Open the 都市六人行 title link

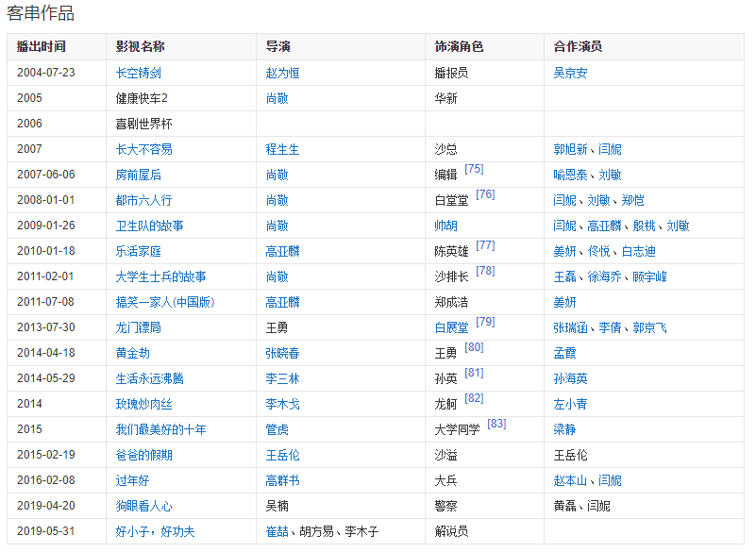click(143, 200)
